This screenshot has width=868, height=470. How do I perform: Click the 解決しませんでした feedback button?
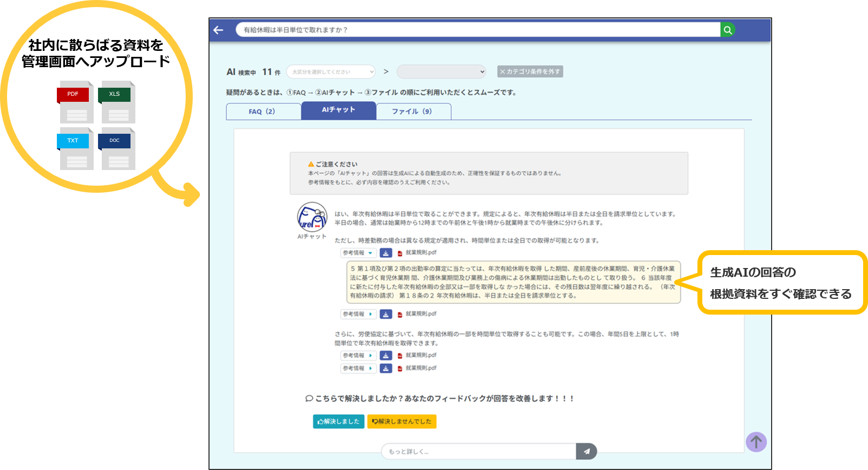pyautogui.click(x=402, y=421)
